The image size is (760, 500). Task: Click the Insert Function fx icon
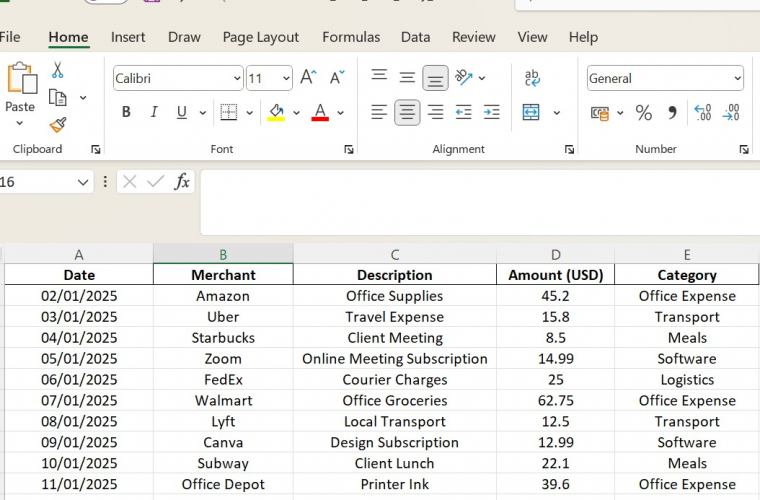[182, 182]
